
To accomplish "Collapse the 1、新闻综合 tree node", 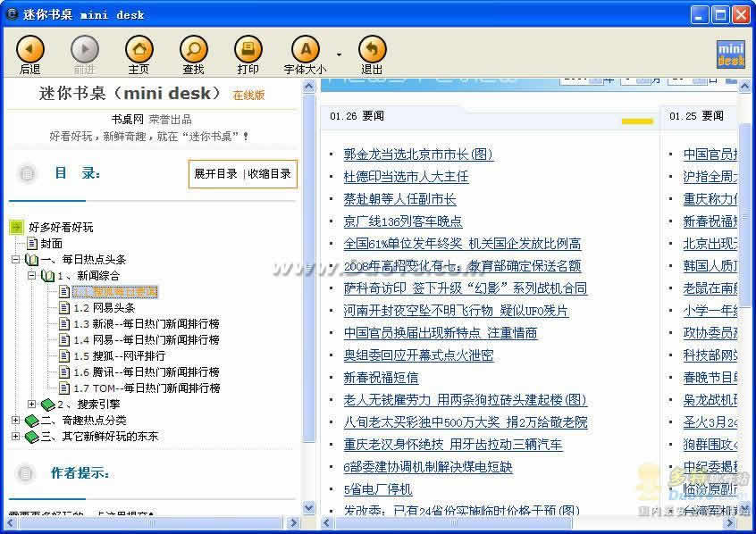I will (x=31, y=276).
